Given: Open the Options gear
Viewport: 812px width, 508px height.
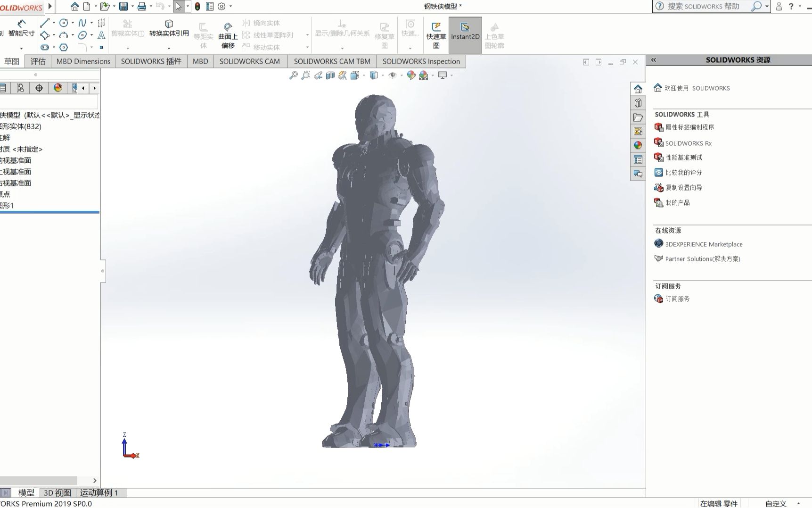Looking at the screenshot, I should [x=221, y=6].
